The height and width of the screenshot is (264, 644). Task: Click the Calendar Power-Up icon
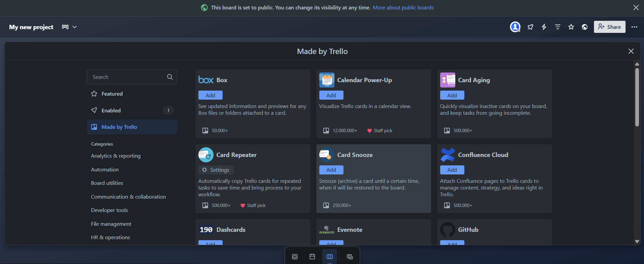[x=327, y=80]
